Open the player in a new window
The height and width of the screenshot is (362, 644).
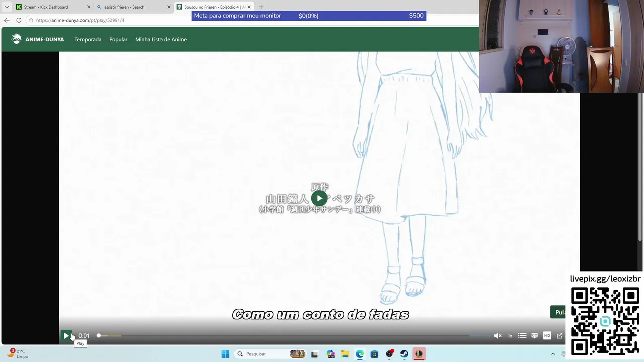point(559,336)
